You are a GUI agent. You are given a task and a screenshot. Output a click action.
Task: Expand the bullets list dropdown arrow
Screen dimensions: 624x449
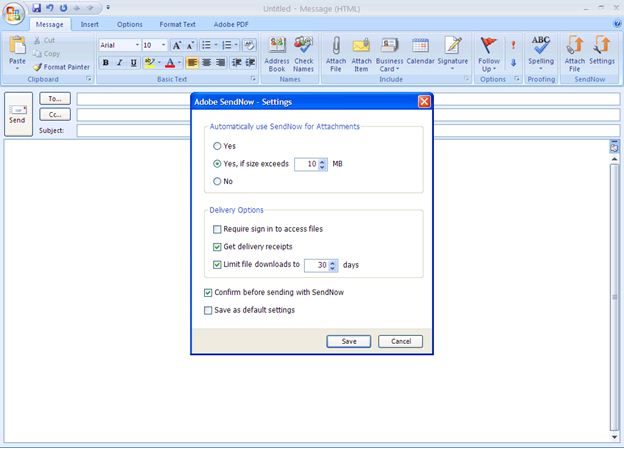[216, 45]
